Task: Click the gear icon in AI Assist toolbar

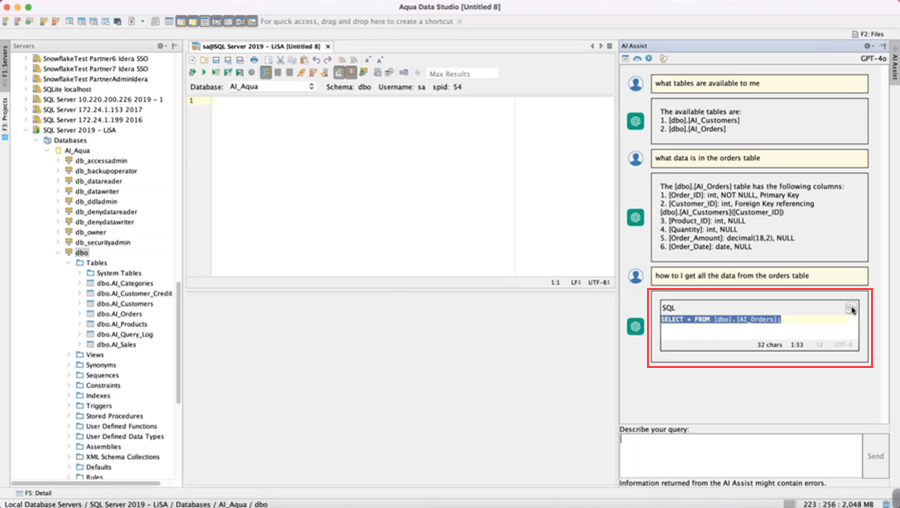Action: 649,59
